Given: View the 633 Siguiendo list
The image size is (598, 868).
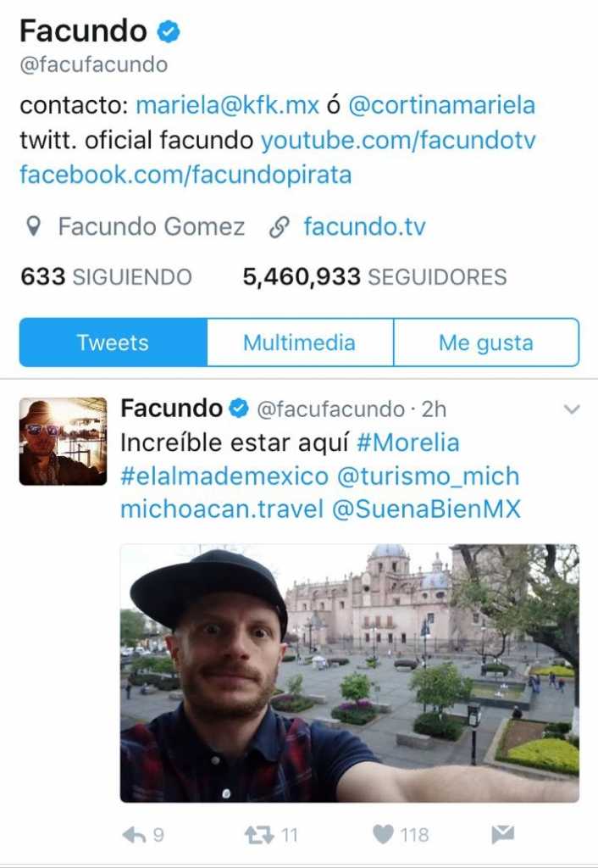Looking at the screenshot, I should pyautogui.click(x=106, y=277).
